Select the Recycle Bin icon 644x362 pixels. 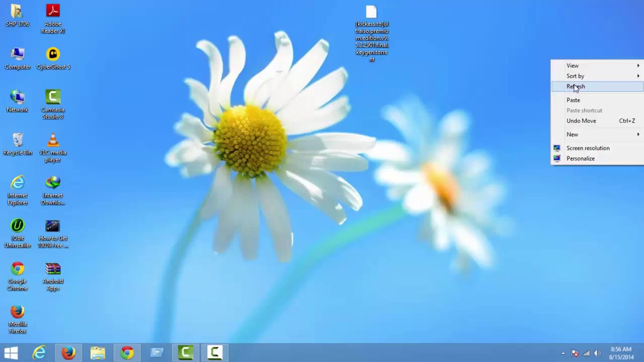pos(17,144)
